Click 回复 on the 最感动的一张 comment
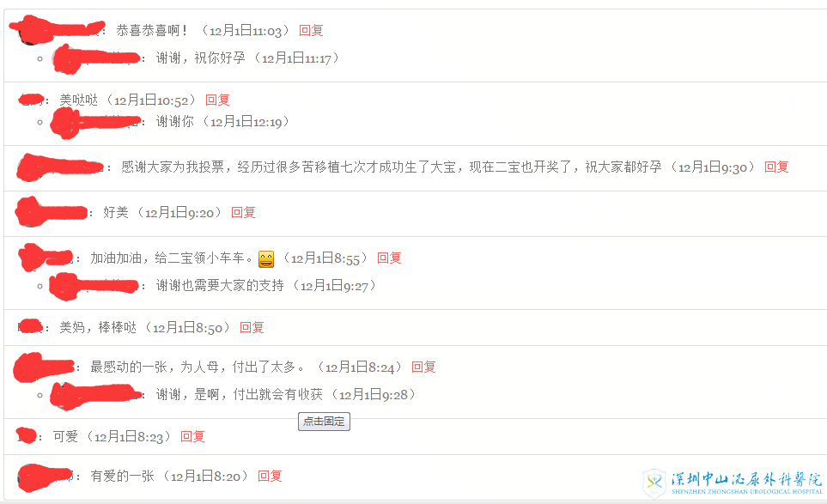The image size is (827, 504). pos(423,367)
